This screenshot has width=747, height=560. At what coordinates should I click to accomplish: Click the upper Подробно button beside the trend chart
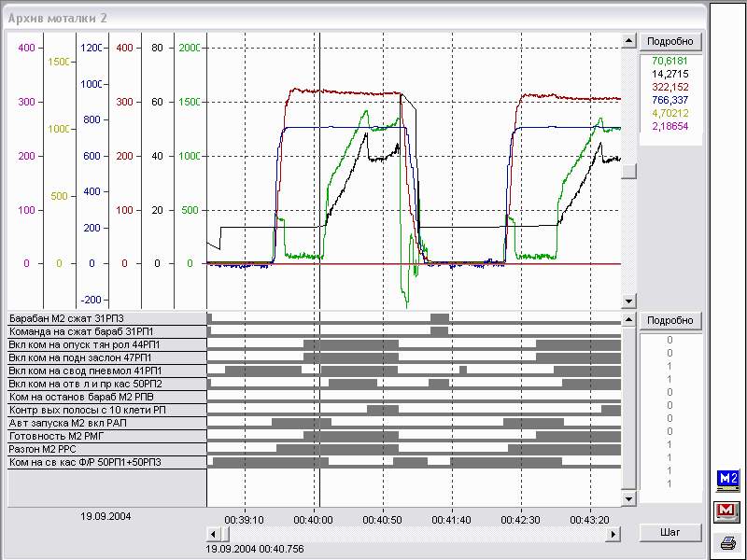pyautogui.click(x=670, y=42)
